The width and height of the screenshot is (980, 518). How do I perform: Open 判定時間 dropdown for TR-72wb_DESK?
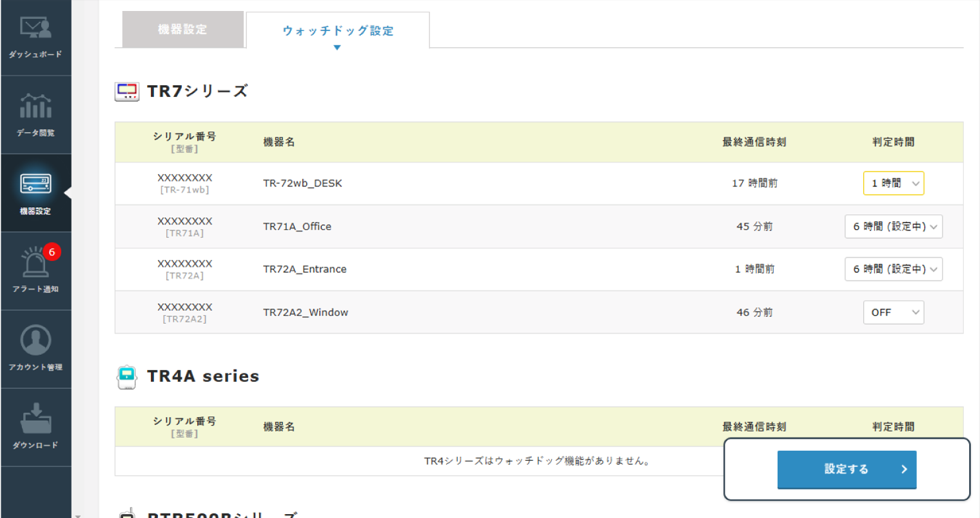(x=893, y=183)
